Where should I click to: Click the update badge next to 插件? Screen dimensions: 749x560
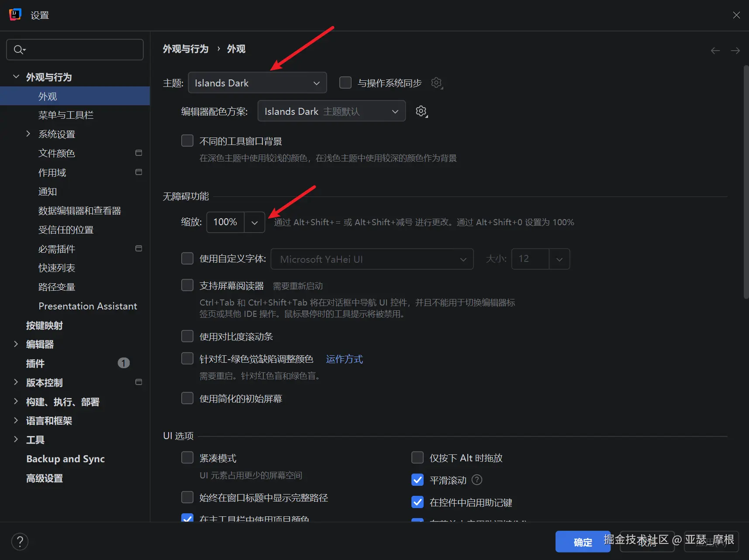click(x=124, y=363)
